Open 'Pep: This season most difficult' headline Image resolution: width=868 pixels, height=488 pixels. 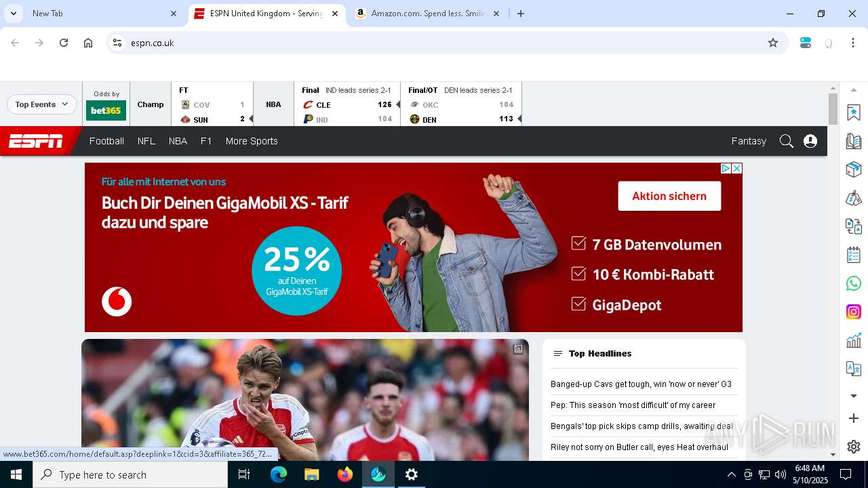click(633, 405)
